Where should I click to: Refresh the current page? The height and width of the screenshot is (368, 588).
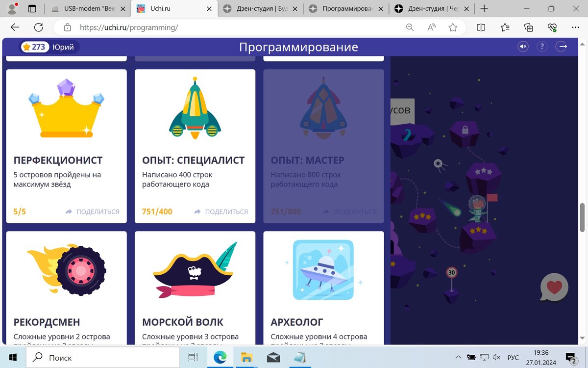(39, 27)
